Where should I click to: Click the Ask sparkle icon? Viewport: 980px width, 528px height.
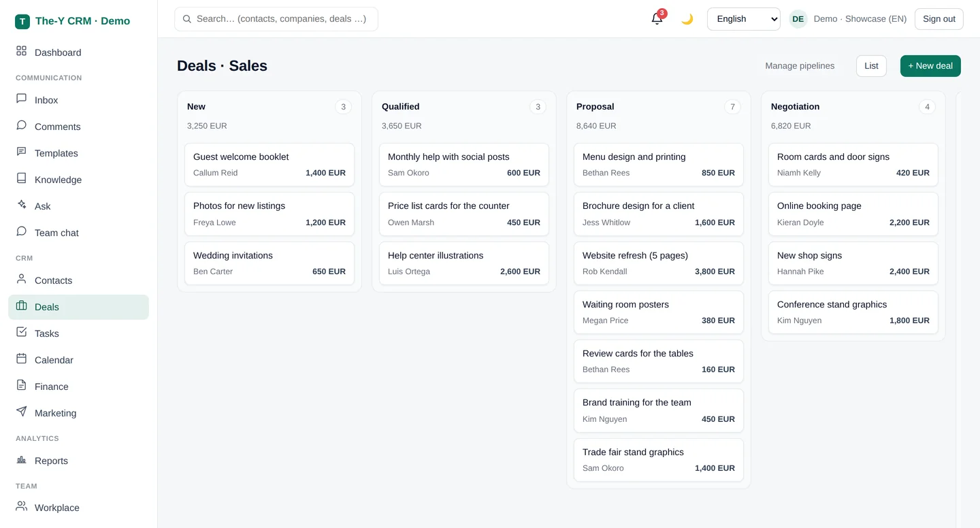[22, 205]
